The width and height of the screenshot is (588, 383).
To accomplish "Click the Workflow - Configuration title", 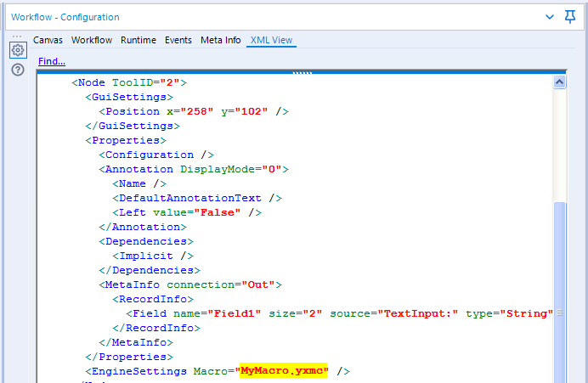I will pos(65,17).
